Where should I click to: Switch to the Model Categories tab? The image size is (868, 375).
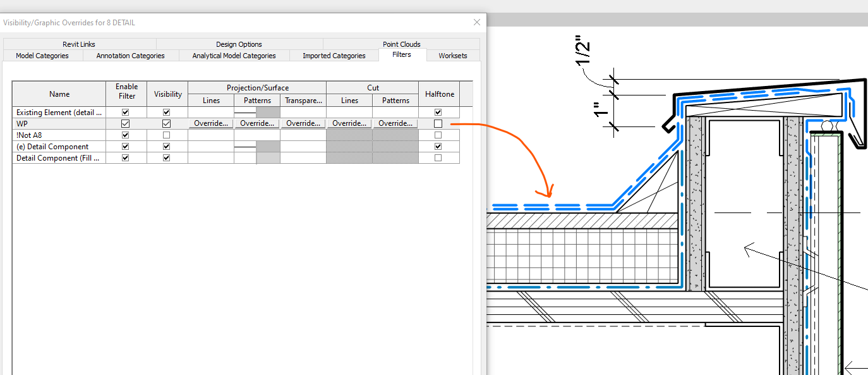42,56
